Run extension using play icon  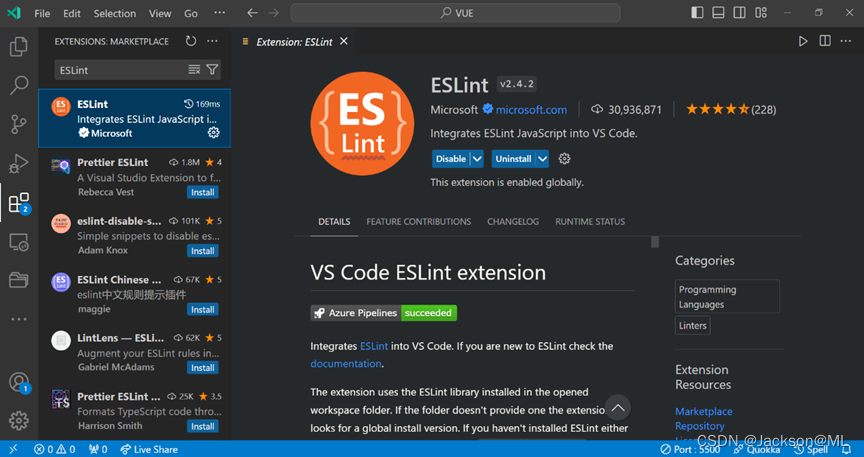pyautogui.click(x=803, y=41)
